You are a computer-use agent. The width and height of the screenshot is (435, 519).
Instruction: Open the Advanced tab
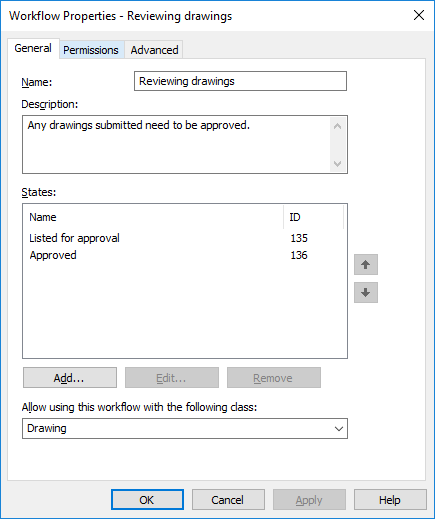click(154, 50)
